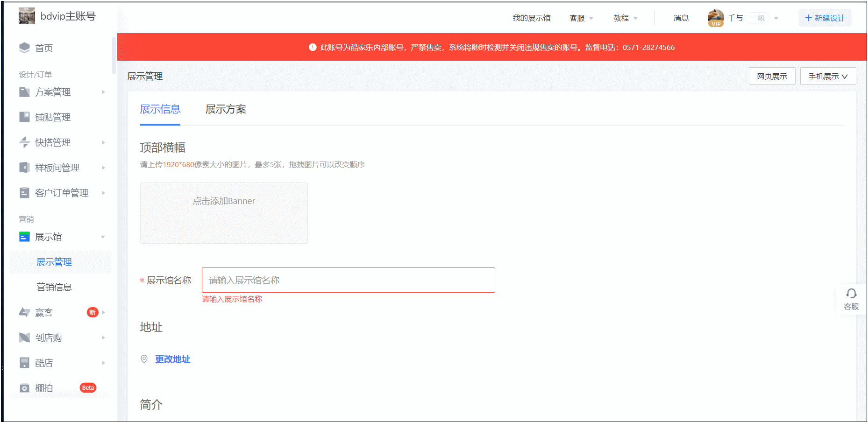Select 营销信息 in the sidebar
868x422 pixels.
54,287
